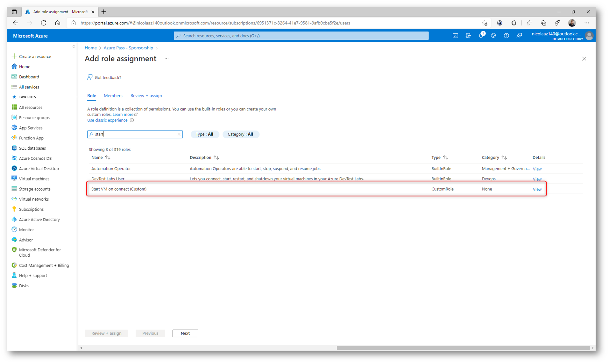Select the DevTest Labs User role
The width and height of the screenshot is (609, 364).
point(336,179)
